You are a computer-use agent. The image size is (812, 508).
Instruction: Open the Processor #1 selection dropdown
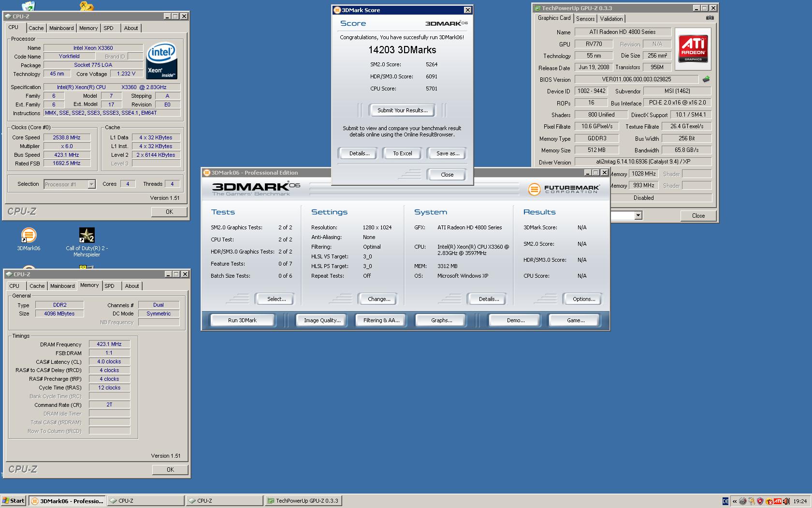(x=91, y=184)
